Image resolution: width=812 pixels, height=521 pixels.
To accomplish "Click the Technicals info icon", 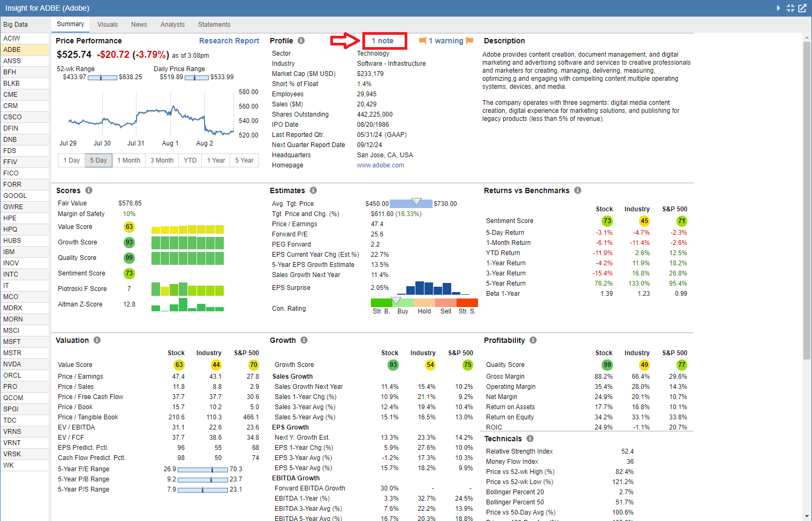I will click(x=530, y=438).
